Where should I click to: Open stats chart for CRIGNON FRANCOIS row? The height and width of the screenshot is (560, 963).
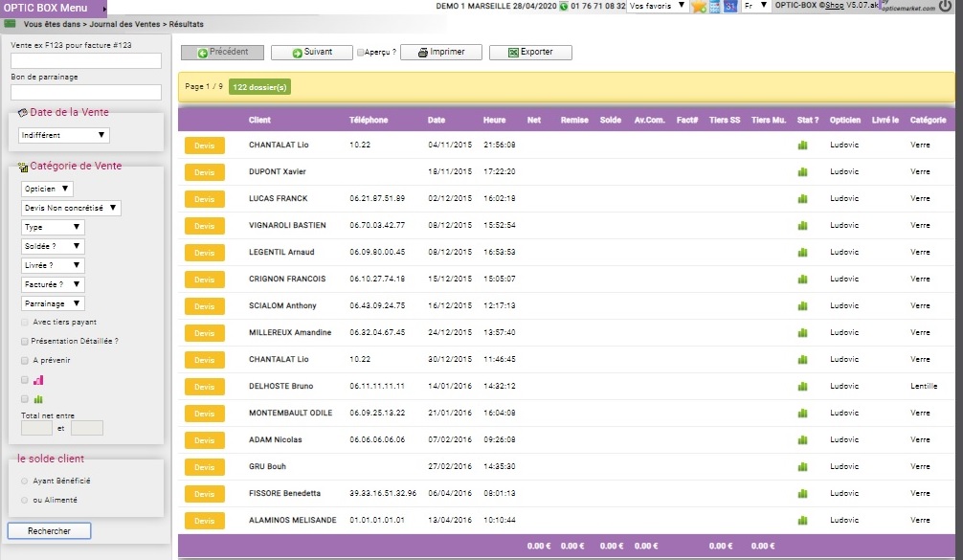802,280
